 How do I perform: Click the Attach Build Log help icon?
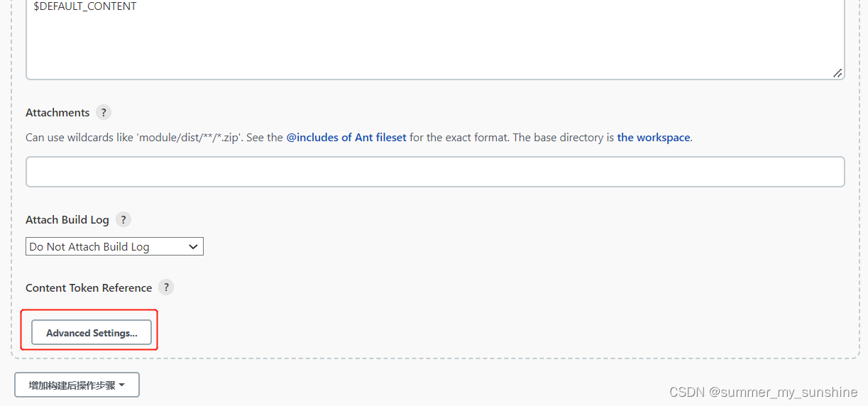[x=123, y=219]
